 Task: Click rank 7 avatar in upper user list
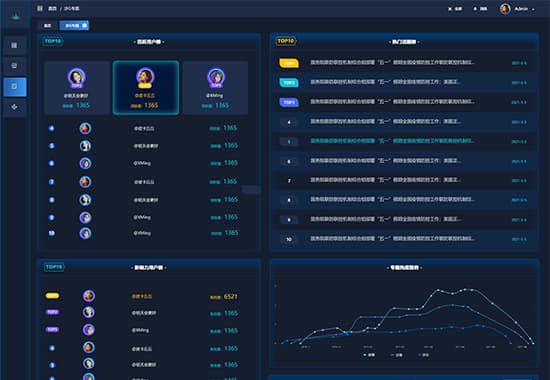click(x=85, y=182)
